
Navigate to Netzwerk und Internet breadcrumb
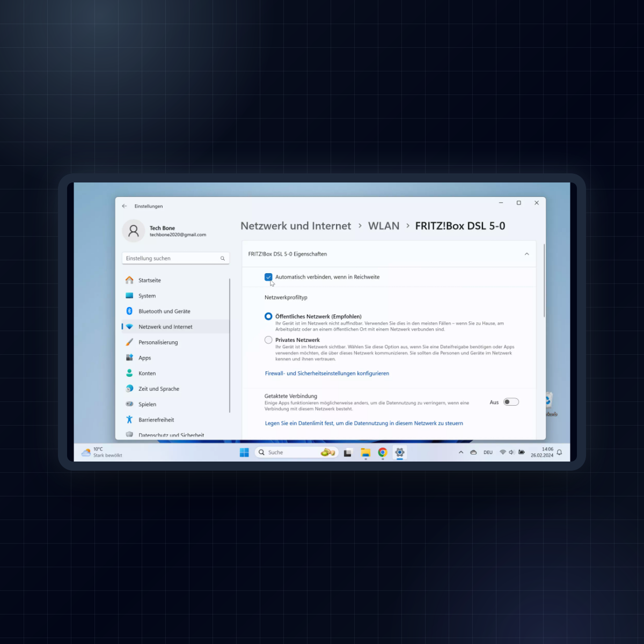296,226
